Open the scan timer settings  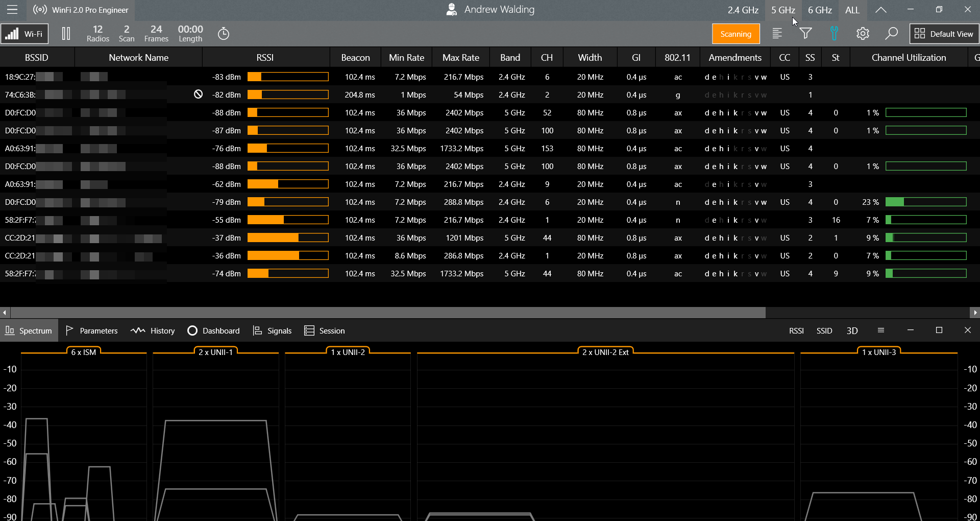[223, 33]
